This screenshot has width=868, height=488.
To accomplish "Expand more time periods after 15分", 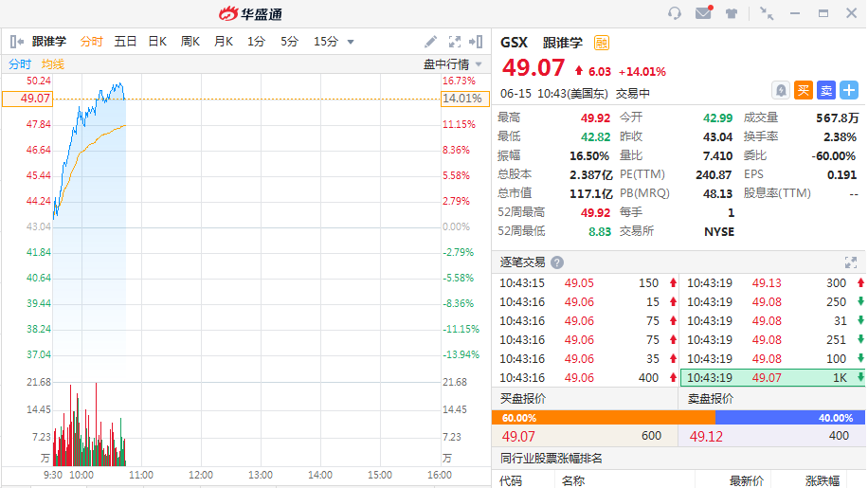I will [351, 42].
